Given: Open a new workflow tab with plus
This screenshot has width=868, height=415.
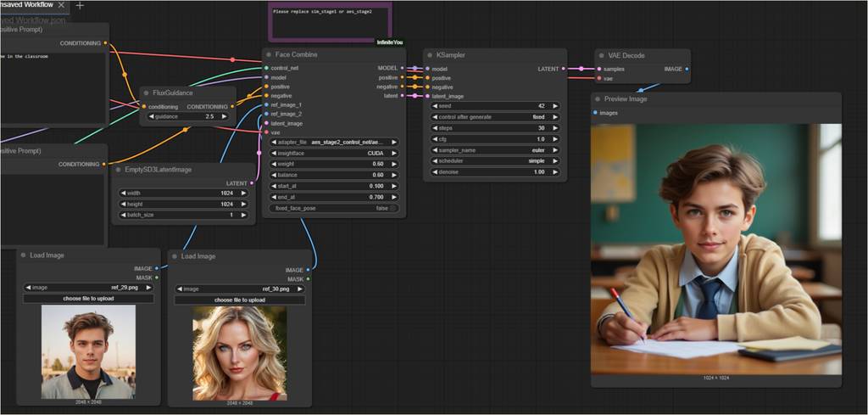Looking at the screenshot, I should tap(80, 5).
